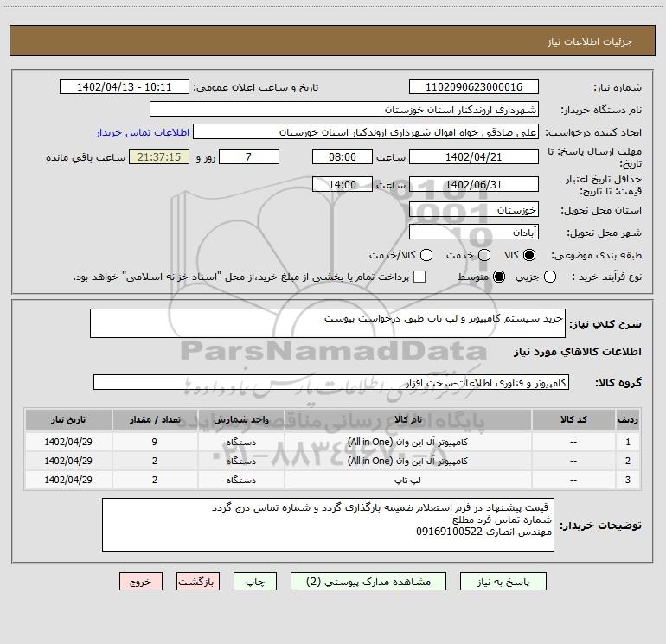Click the بازگشت back button
The width and height of the screenshot is (666, 644).
tap(198, 581)
